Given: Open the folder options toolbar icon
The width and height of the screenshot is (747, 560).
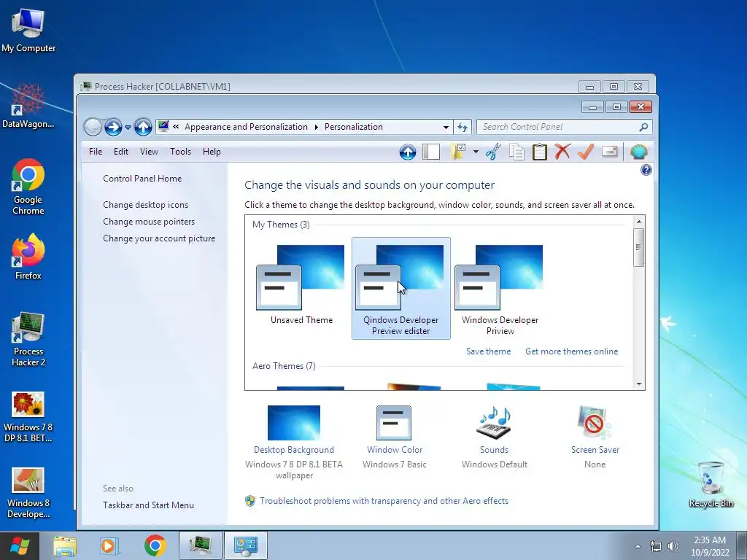Looking at the screenshot, I should [458, 152].
